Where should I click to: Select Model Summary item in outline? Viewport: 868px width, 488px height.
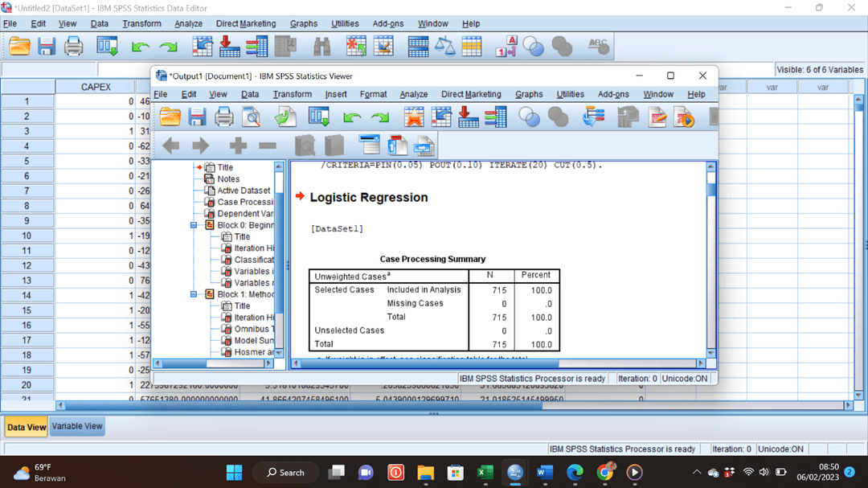(253, 341)
